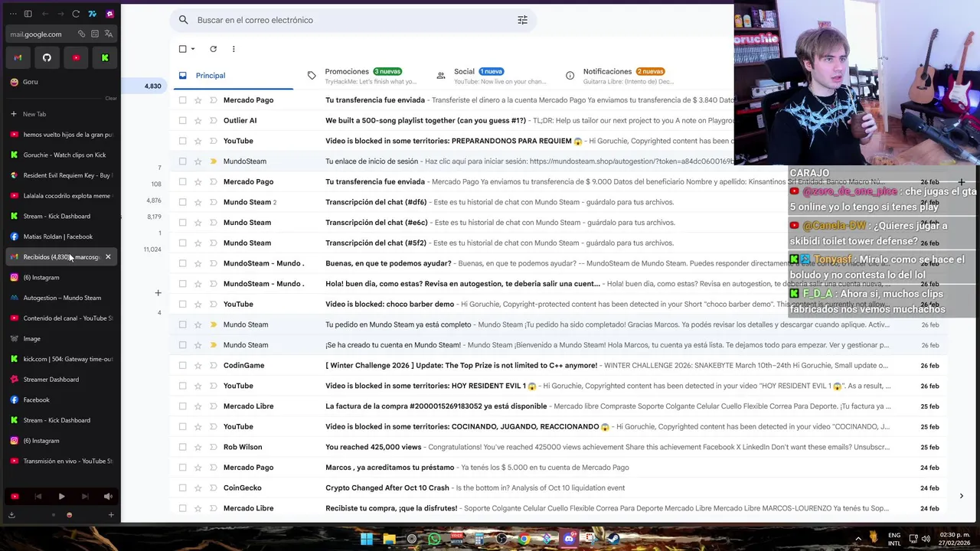980x551 pixels.
Task: Open Steam from the taskbar
Action: pyautogui.click(x=613, y=539)
